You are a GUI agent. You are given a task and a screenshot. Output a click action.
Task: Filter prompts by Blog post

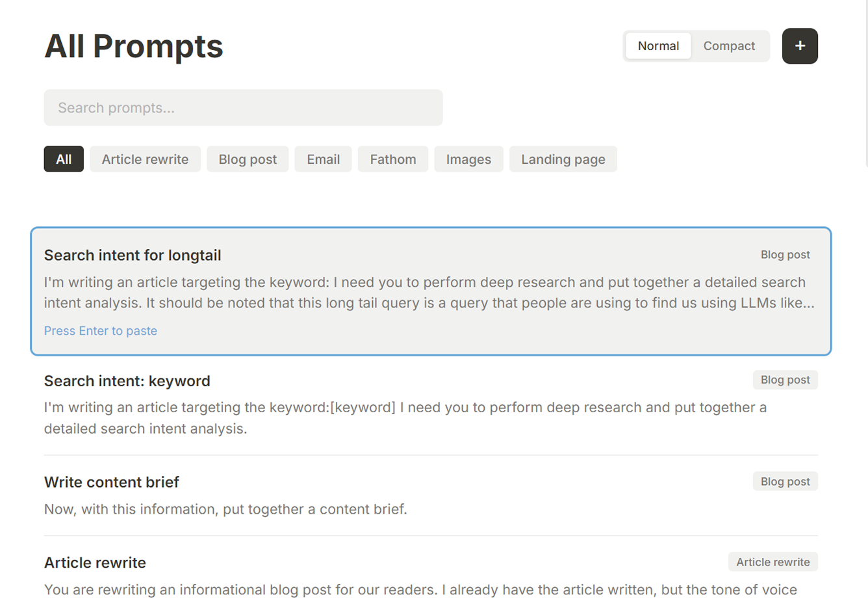(x=248, y=159)
